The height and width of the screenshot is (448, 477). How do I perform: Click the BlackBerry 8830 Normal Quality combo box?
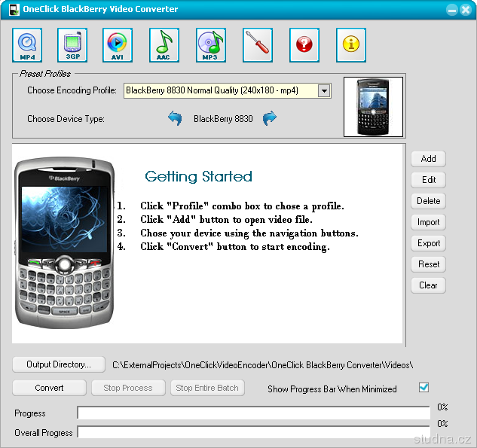tap(228, 90)
